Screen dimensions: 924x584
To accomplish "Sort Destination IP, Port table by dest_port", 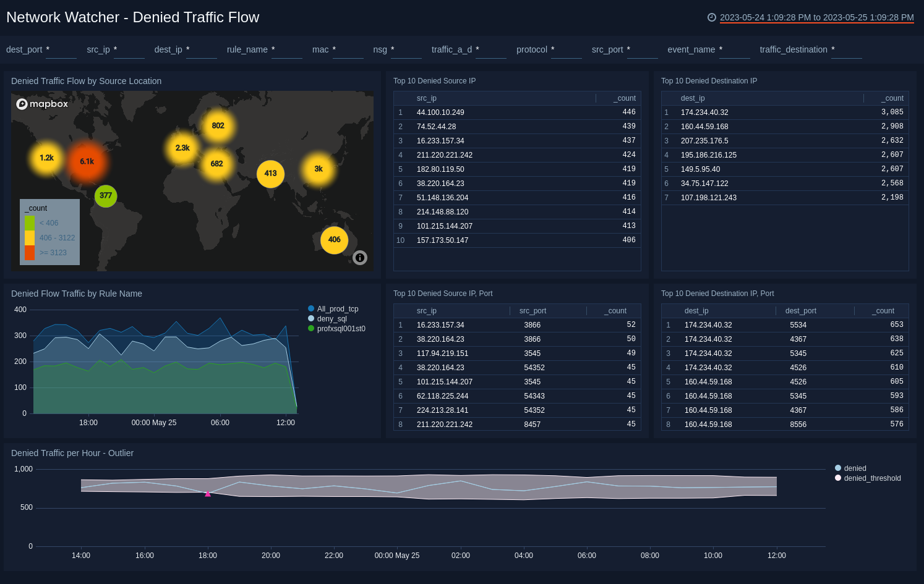I will pos(800,311).
